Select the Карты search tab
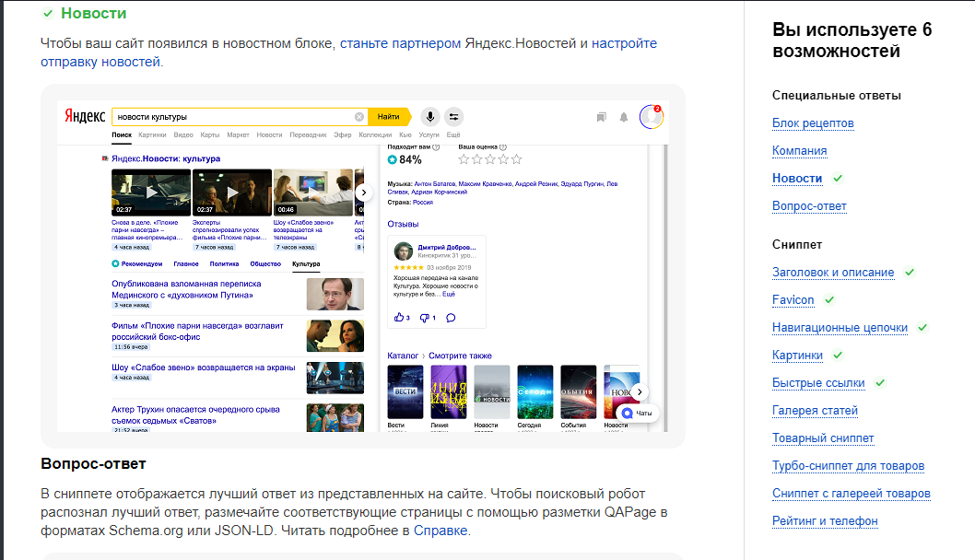 (209, 134)
